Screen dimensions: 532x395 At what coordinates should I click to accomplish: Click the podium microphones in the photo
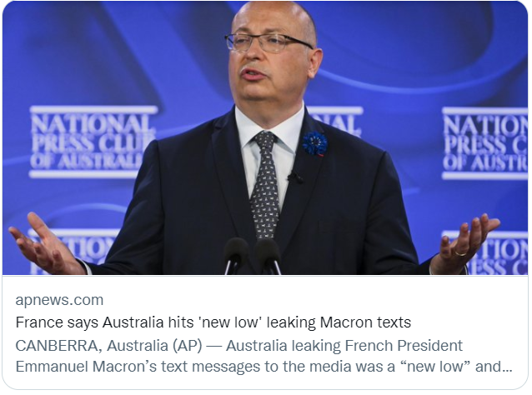coord(253,256)
